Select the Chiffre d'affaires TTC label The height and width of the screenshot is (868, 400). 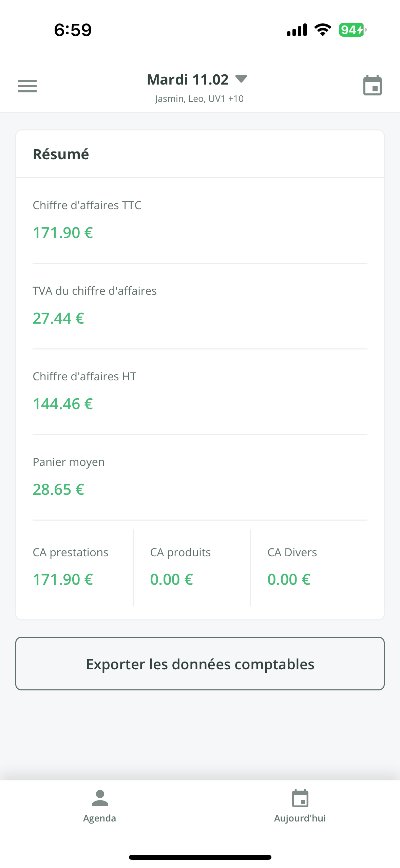87,205
